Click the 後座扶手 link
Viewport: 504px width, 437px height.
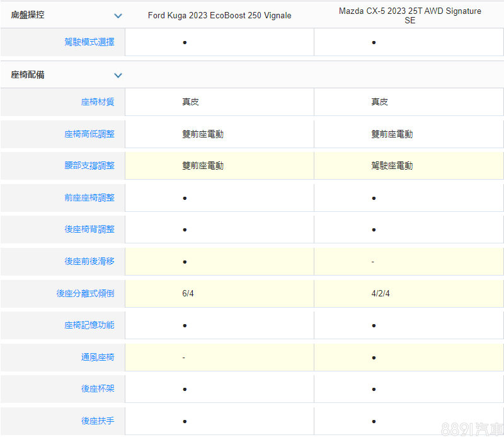click(98, 421)
